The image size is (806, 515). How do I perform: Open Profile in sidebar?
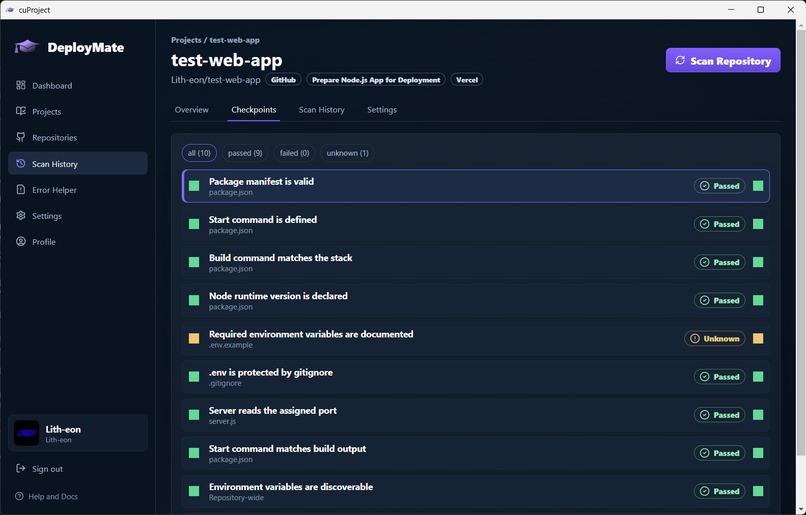point(78,242)
